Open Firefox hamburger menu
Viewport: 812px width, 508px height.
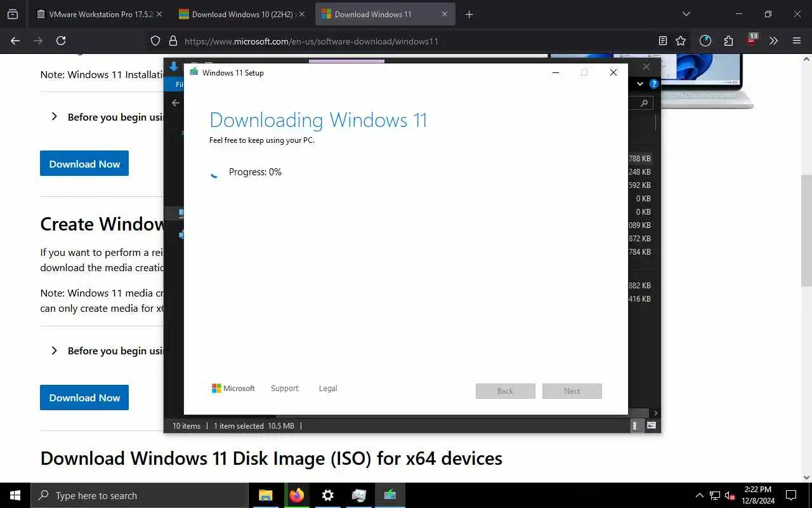[797, 41]
